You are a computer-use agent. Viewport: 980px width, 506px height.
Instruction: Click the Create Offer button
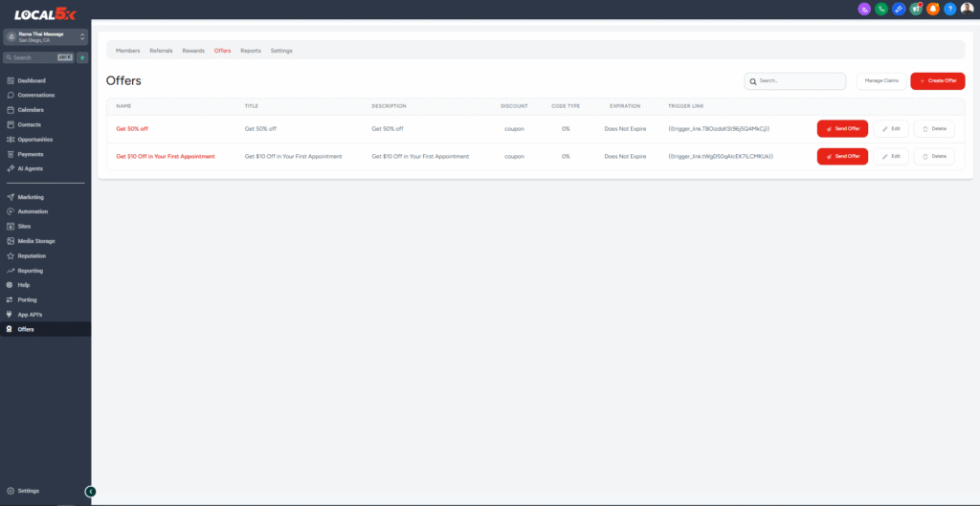tap(937, 81)
